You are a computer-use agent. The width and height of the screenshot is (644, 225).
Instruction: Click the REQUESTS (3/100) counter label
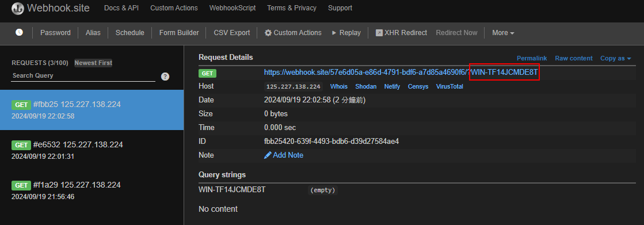coord(40,63)
